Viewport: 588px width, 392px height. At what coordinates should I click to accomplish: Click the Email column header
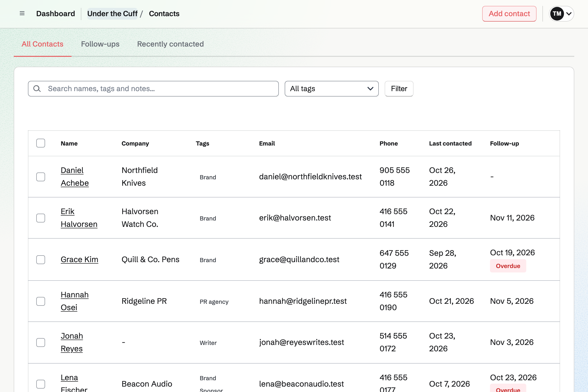click(267, 144)
